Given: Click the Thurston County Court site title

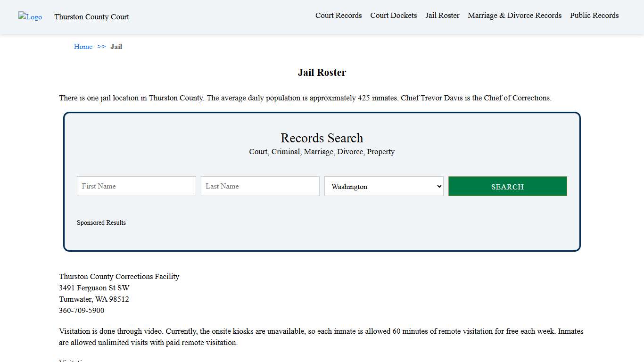Looking at the screenshot, I should pyautogui.click(x=91, y=17).
